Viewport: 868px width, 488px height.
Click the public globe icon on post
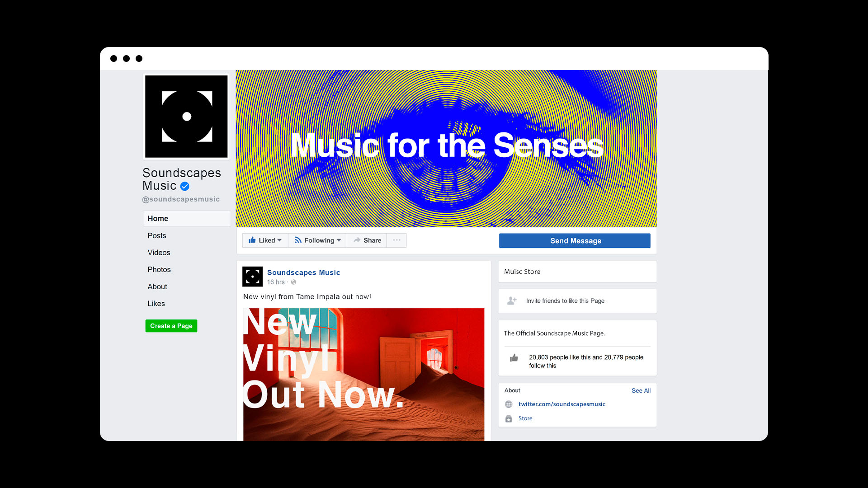click(294, 282)
